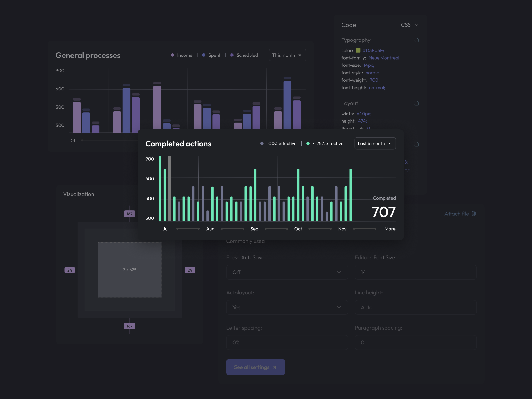Click the arrow icon in See all settings
Viewport: 532px width, 399px height.
pyautogui.click(x=274, y=367)
